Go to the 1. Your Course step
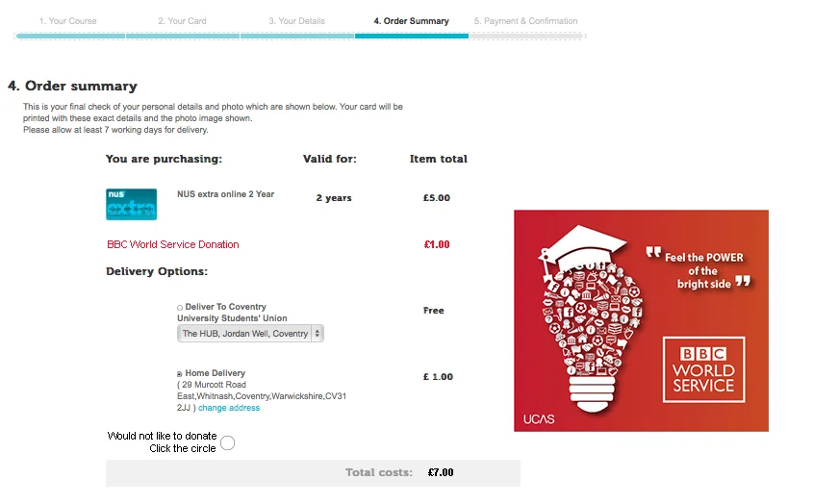This screenshot has height=504, width=813. (x=68, y=21)
